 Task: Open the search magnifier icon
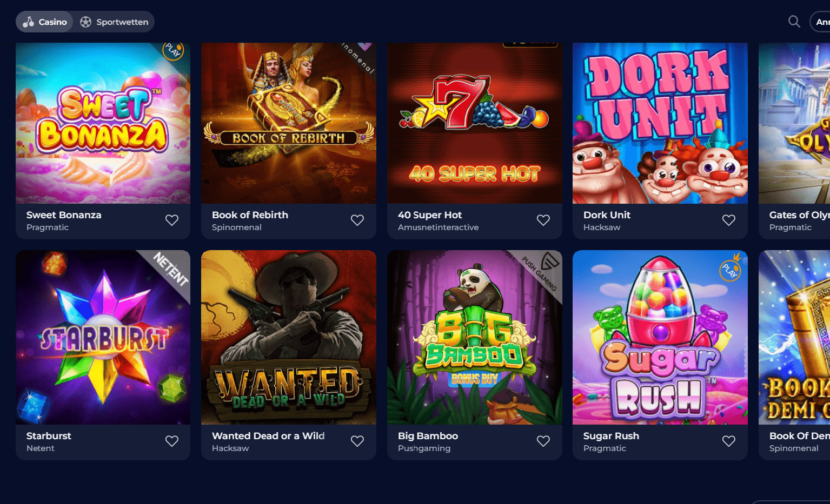point(794,22)
